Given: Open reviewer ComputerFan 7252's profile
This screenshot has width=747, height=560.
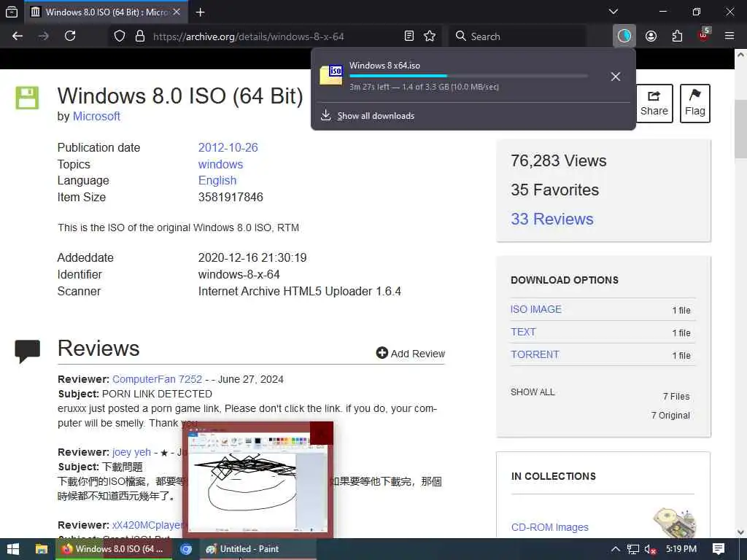Looking at the screenshot, I should (x=158, y=379).
